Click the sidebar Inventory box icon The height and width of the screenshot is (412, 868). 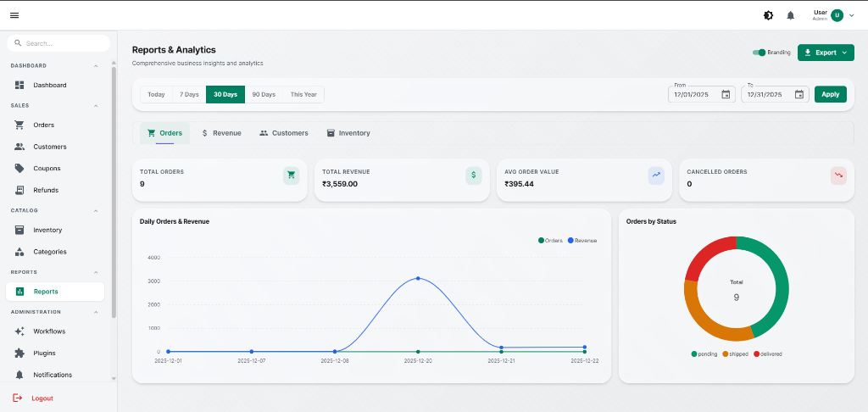coord(19,230)
